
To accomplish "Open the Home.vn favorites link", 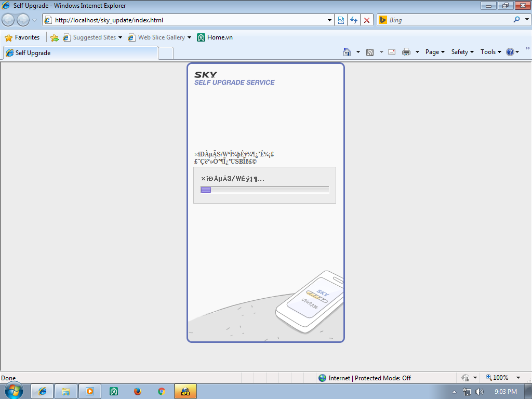I will coord(215,37).
